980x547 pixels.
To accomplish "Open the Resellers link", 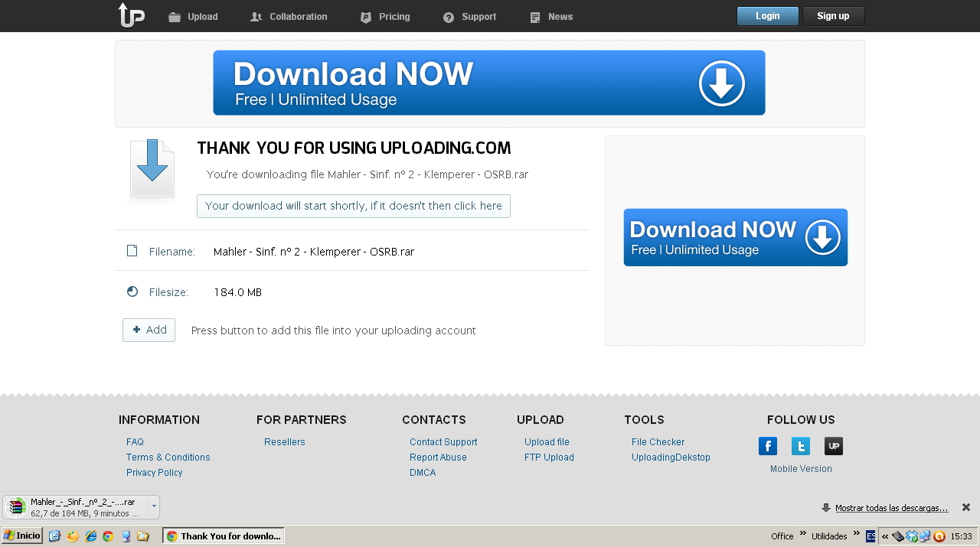I will (x=284, y=442).
